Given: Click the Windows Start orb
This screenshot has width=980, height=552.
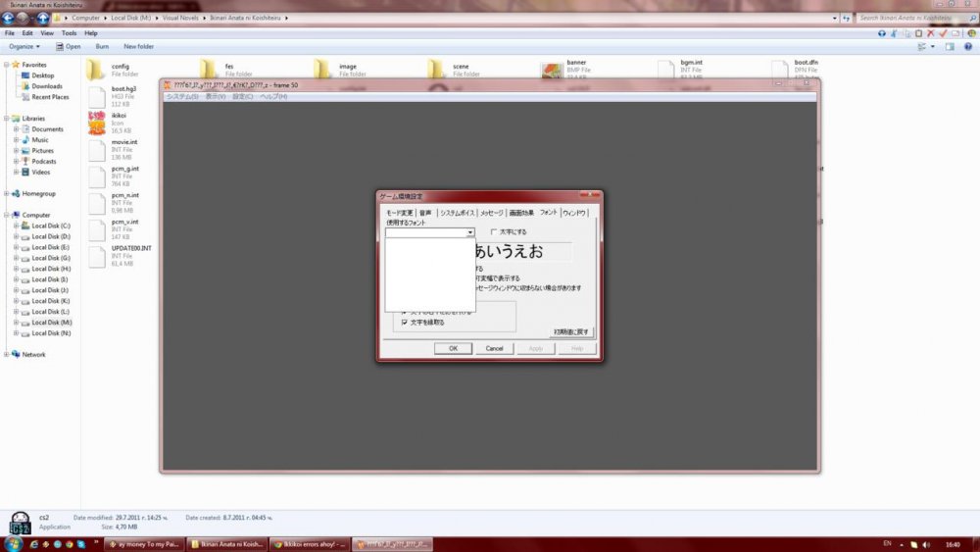Looking at the screenshot, I should (x=14, y=543).
